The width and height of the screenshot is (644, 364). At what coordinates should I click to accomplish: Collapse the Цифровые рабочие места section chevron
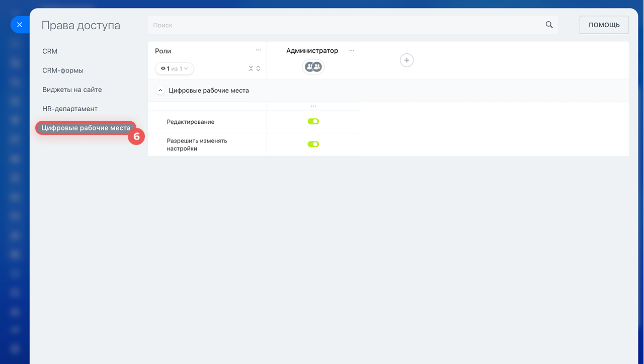point(160,91)
